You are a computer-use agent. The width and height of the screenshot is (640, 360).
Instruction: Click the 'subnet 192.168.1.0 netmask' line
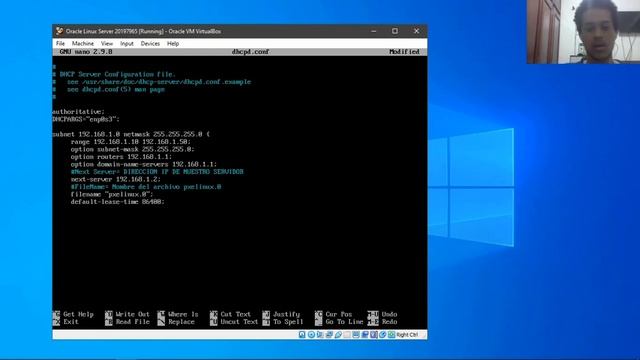click(131, 134)
